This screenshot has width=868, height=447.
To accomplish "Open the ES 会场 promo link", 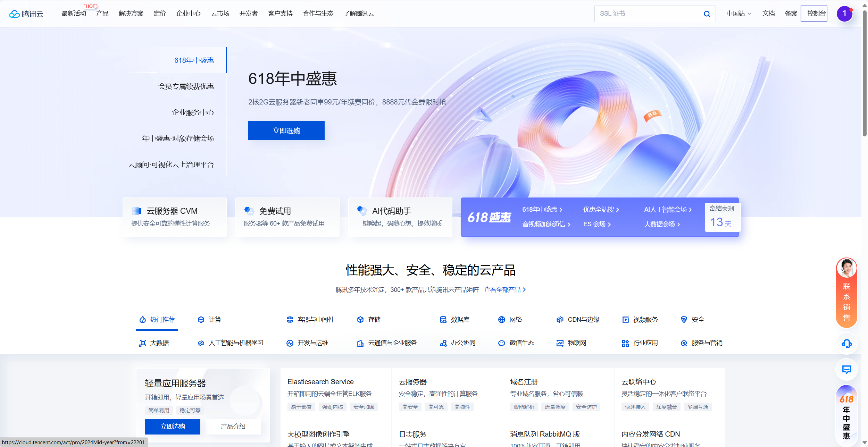I will pyautogui.click(x=597, y=224).
